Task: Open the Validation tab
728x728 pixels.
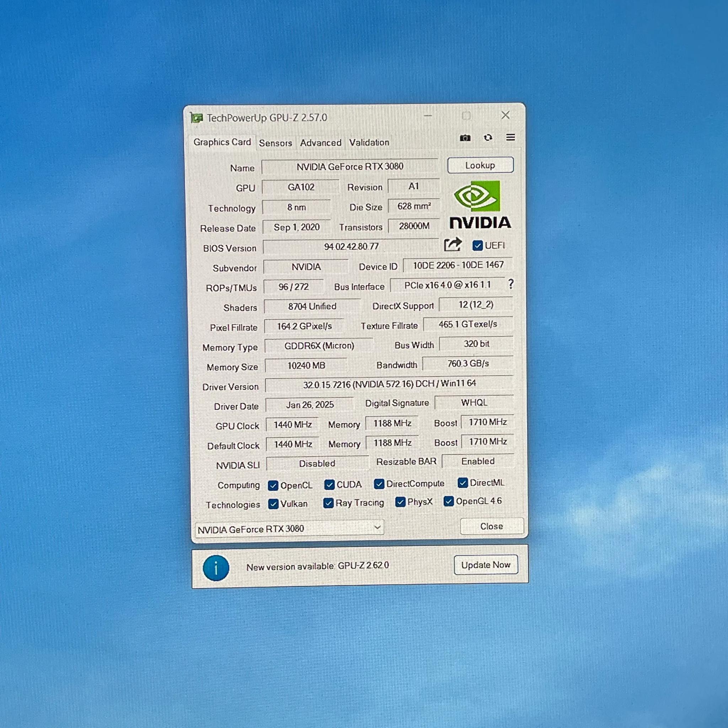Action: (369, 143)
